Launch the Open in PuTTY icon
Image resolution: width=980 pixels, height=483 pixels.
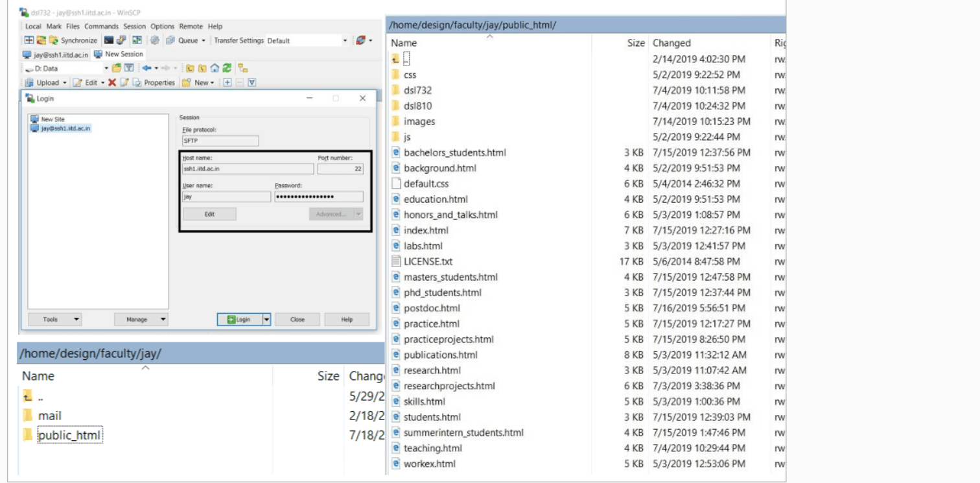(121, 40)
